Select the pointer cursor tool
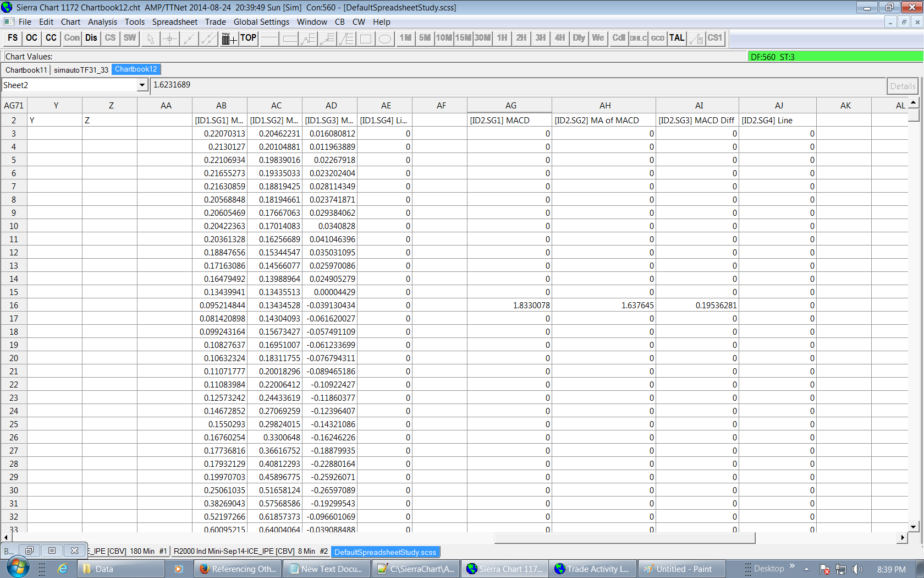This screenshot has width=924, height=578. (150, 39)
